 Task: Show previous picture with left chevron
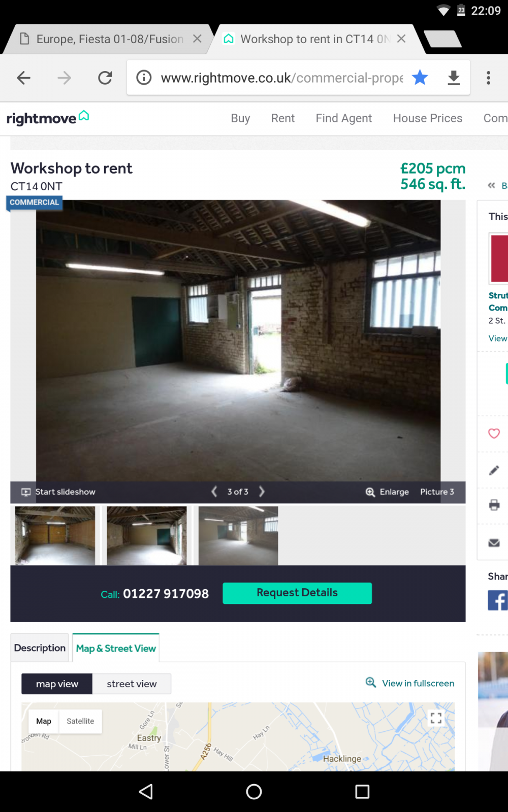pyautogui.click(x=214, y=491)
